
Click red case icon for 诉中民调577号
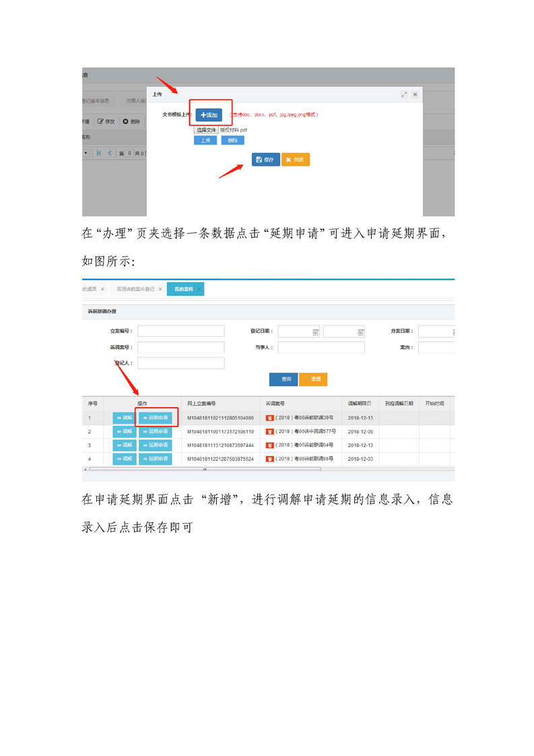[x=270, y=431]
